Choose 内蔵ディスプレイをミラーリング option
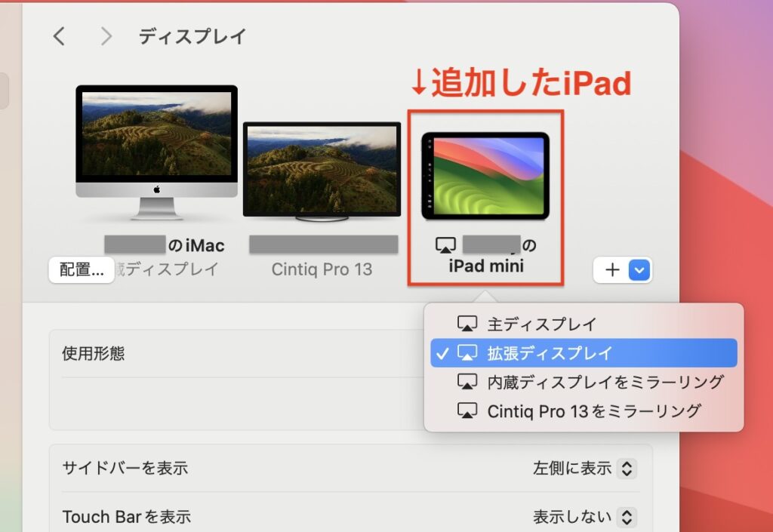The image size is (773, 532). point(584,382)
